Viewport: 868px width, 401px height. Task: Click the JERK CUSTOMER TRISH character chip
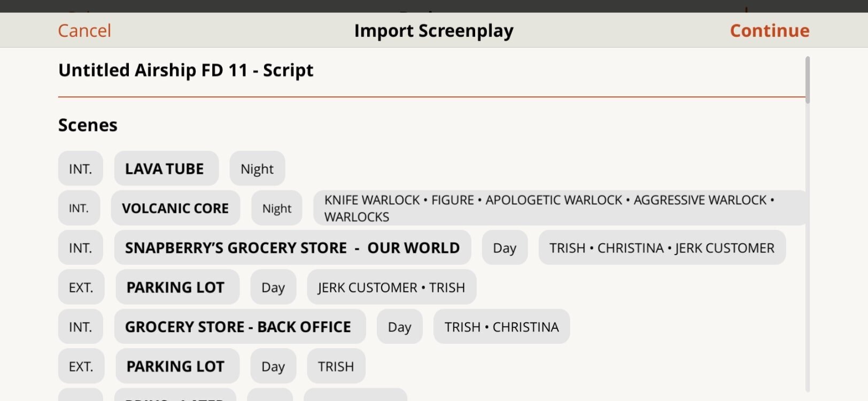point(391,287)
